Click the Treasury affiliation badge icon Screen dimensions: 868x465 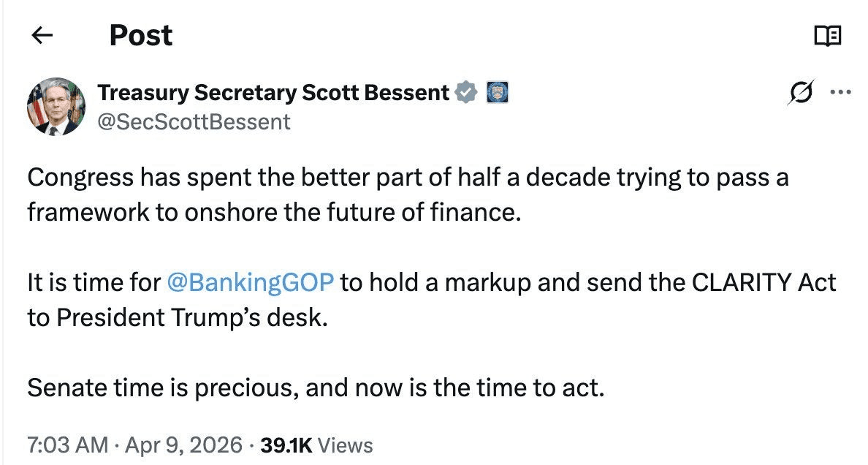(x=497, y=93)
